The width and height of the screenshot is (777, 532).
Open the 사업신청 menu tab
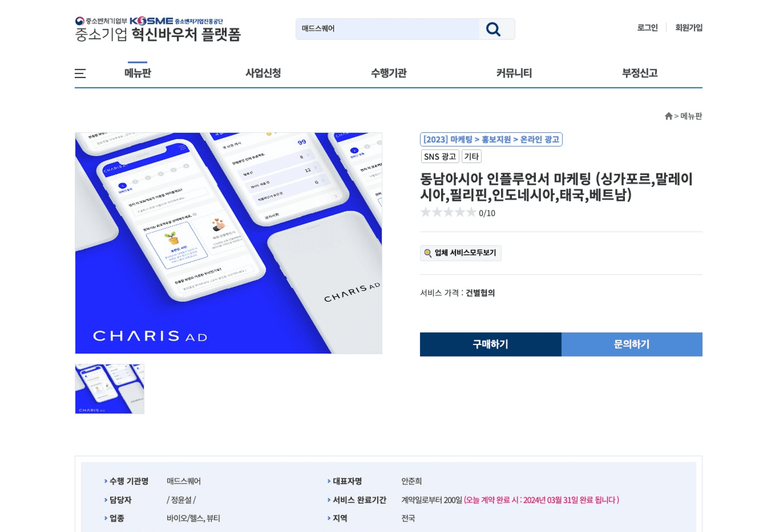click(263, 73)
